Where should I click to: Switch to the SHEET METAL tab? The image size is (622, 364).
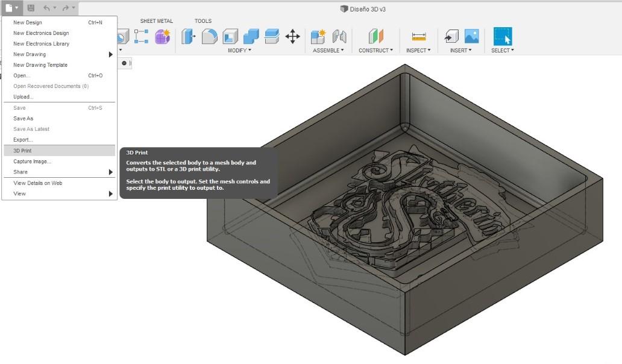pyautogui.click(x=156, y=21)
